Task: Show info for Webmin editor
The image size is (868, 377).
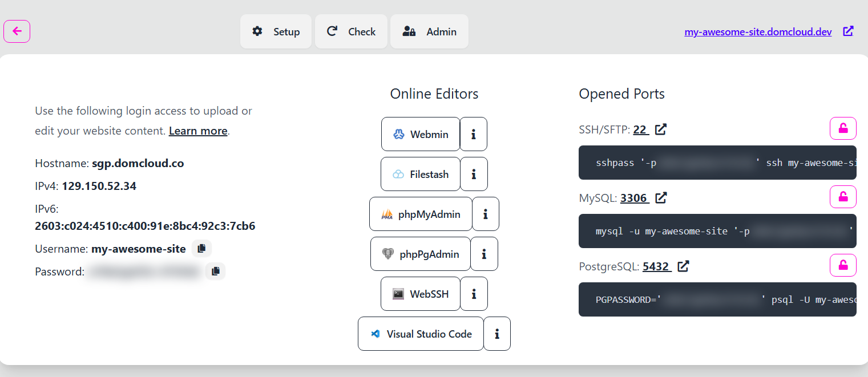Action: coord(473,134)
